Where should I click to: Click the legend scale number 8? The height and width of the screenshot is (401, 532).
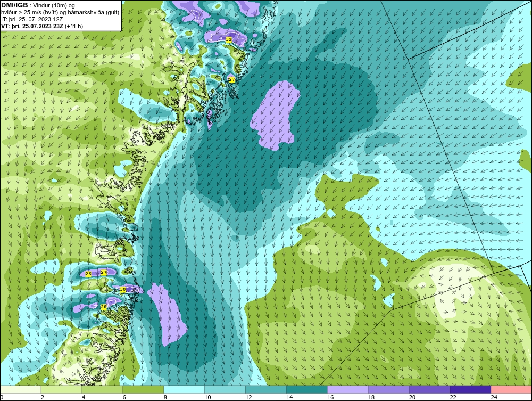(x=165, y=397)
